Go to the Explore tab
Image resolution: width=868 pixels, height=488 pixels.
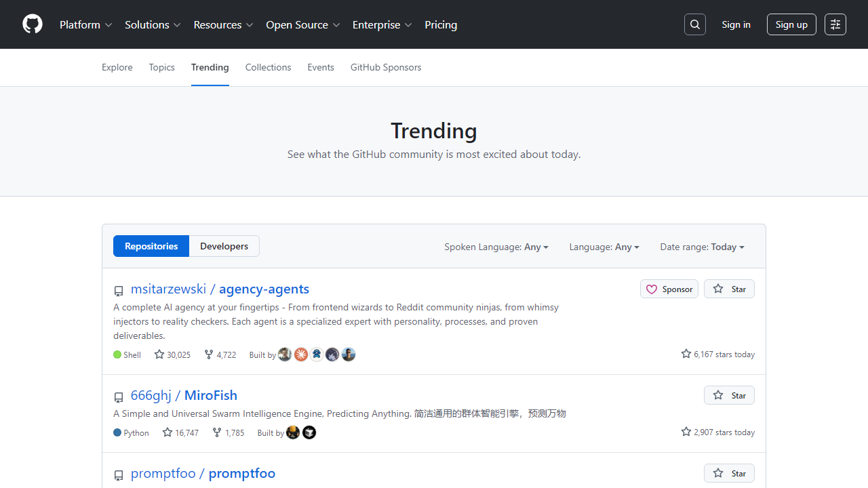click(117, 67)
